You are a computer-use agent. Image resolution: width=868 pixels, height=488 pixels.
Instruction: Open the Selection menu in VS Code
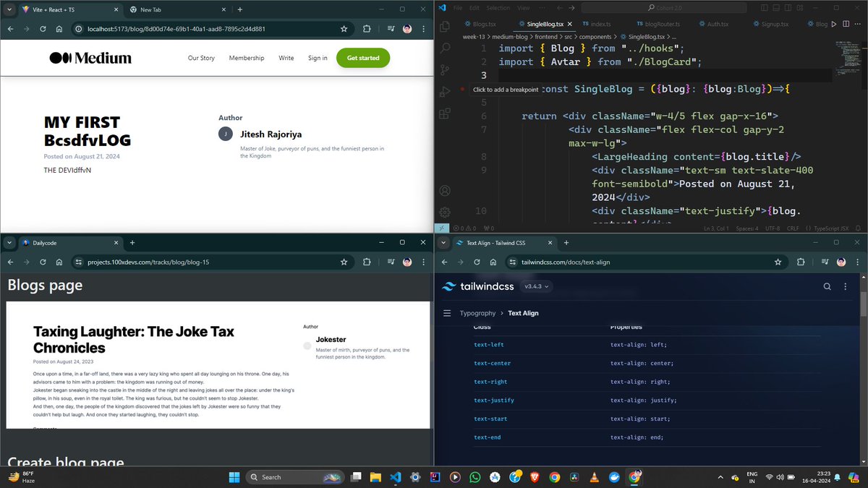click(x=496, y=7)
